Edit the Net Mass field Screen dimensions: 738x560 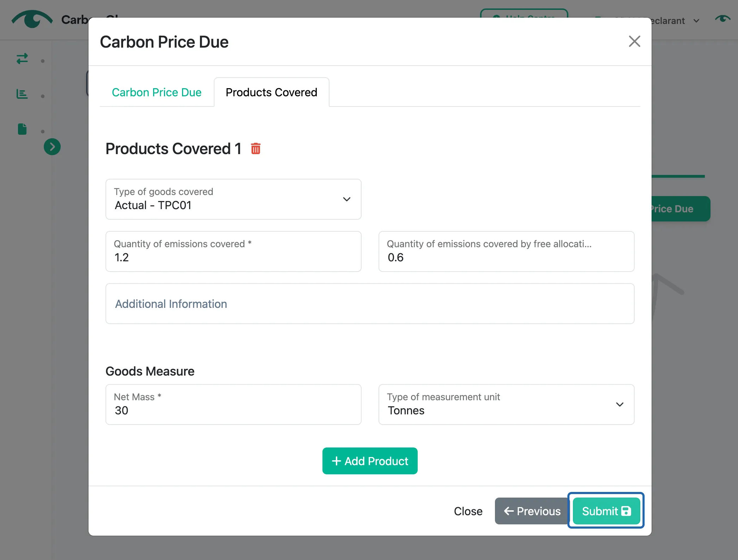pos(234,404)
